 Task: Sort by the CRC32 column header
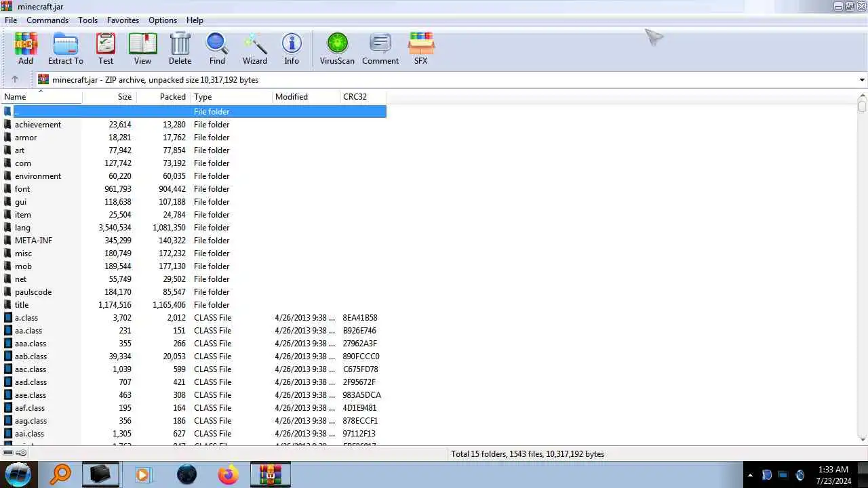(363, 97)
